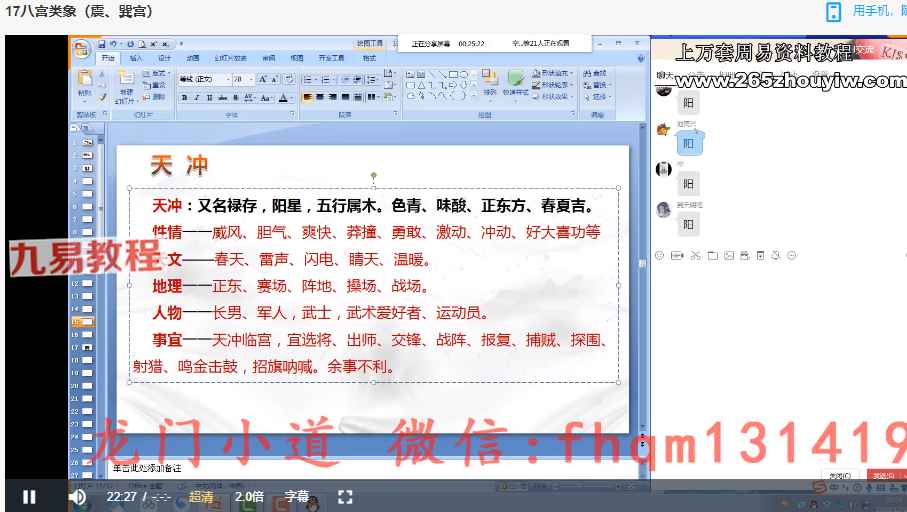The height and width of the screenshot is (512, 907).
Task: Click the New Slide icon
Action: tap(127, 78)
